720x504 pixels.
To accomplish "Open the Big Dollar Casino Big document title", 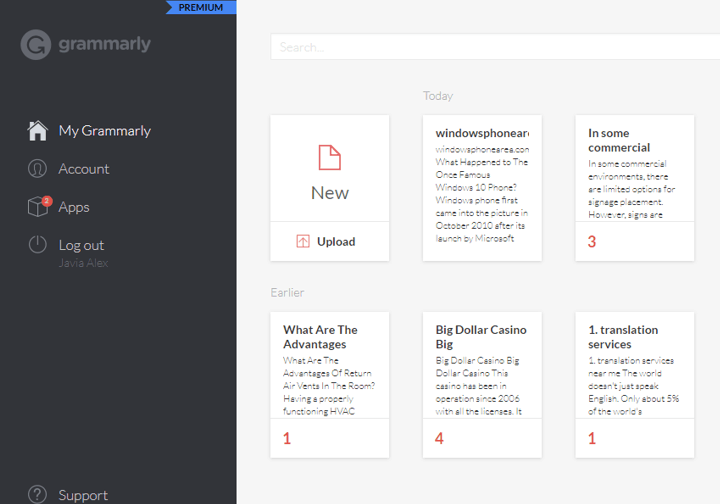I will pyautogui.click(x=481, y=337).
